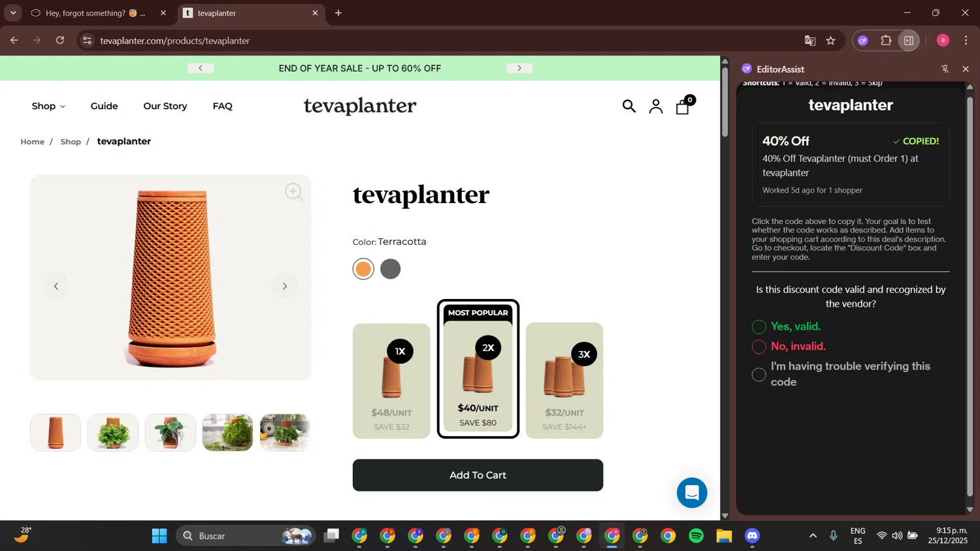Open the Guide menu item
The image size is (980, 551).
click(x=105, y=106)
